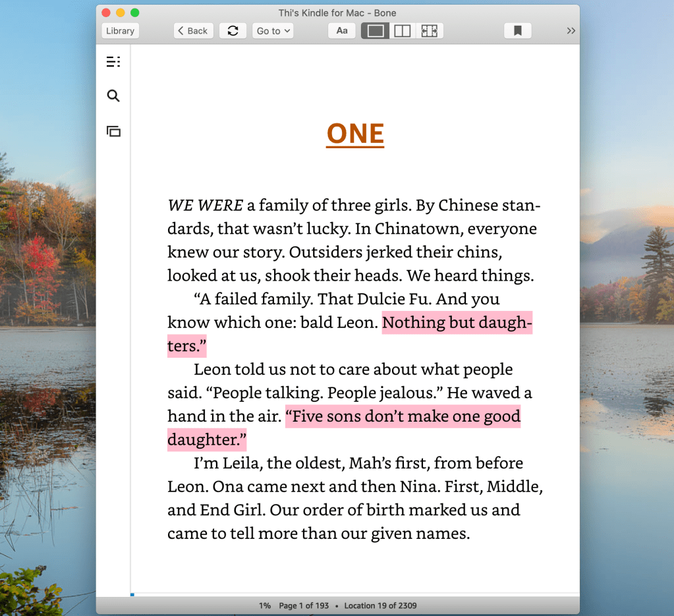Select the pink highlight "Nothing but daughters"
The height and width of the screenshot is (616, 674).
pyautogui.click(x=457, y=323)
